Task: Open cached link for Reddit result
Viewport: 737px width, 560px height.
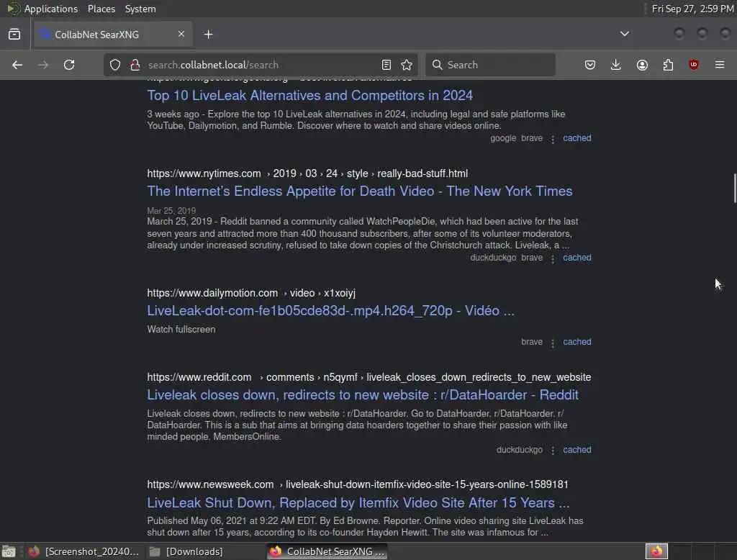Action: (x=577, y=450)
